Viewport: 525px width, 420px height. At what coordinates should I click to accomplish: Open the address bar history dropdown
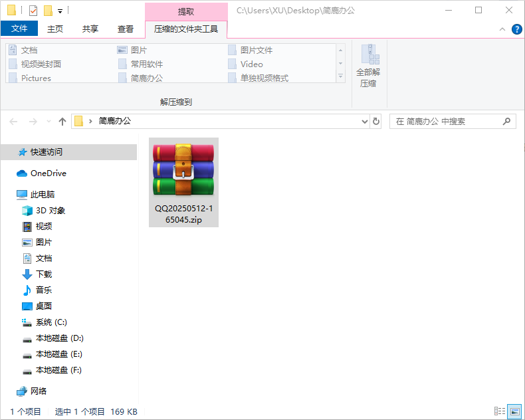365,121
